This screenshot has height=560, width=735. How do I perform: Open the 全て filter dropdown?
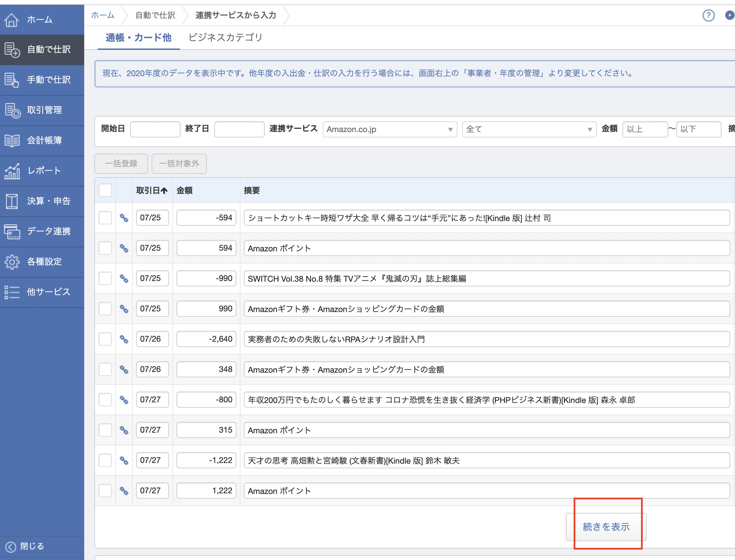tap(529, 129)
